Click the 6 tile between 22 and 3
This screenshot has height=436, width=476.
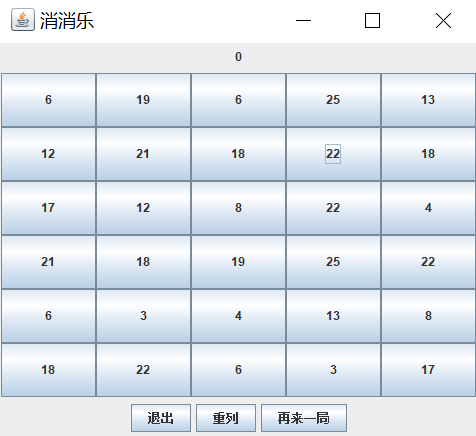[238, 370]
